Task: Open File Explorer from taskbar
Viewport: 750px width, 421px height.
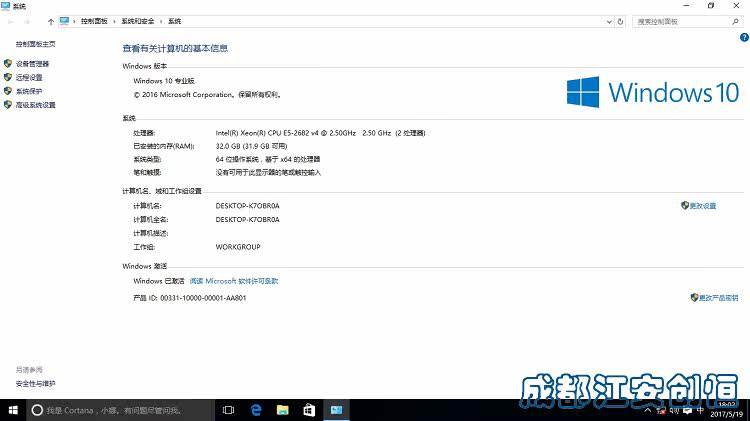Action: point(283,410)
